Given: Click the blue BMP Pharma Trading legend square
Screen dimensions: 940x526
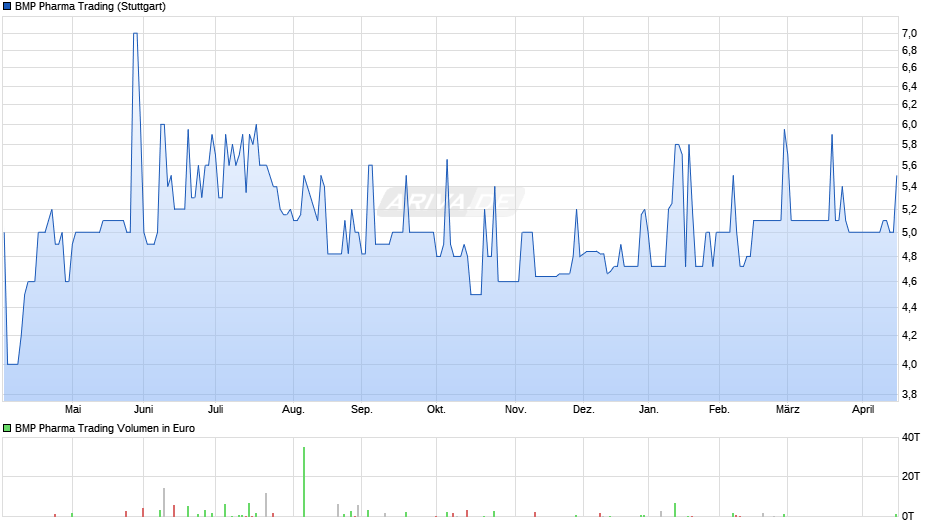Looking at the screenshot, I should [7, 7].
